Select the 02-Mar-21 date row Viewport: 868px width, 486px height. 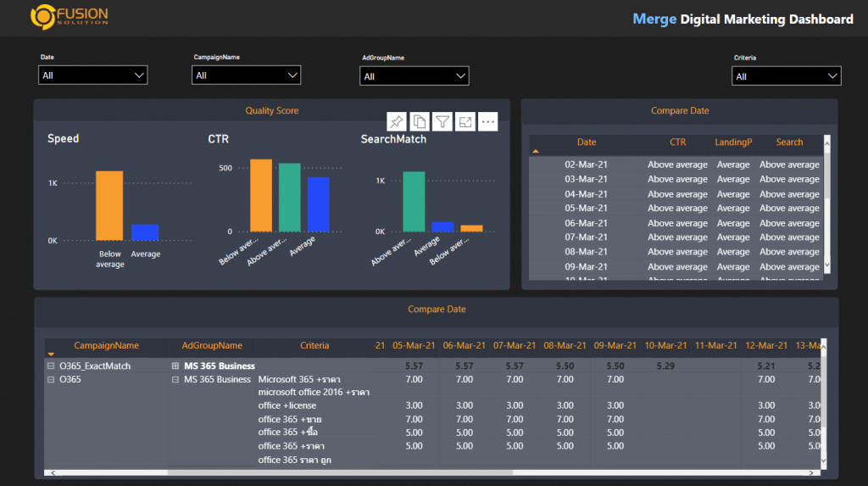pyautogui.click(x=676, y=165)
